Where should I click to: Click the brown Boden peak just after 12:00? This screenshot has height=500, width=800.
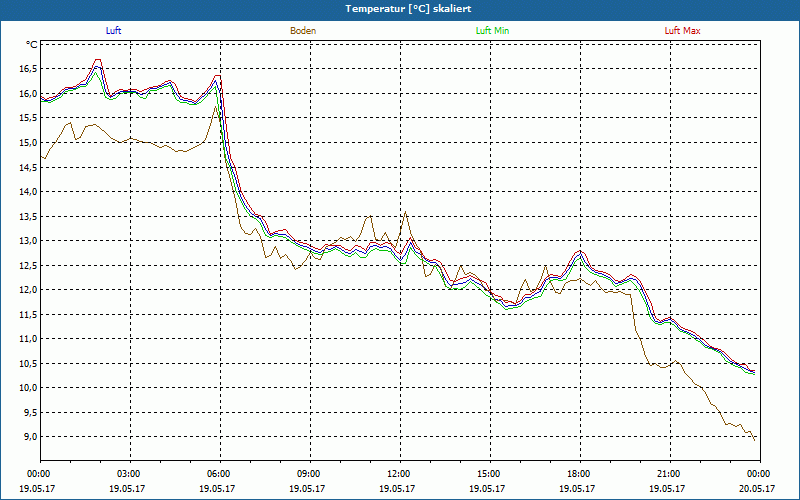click(x=406, y=212)
